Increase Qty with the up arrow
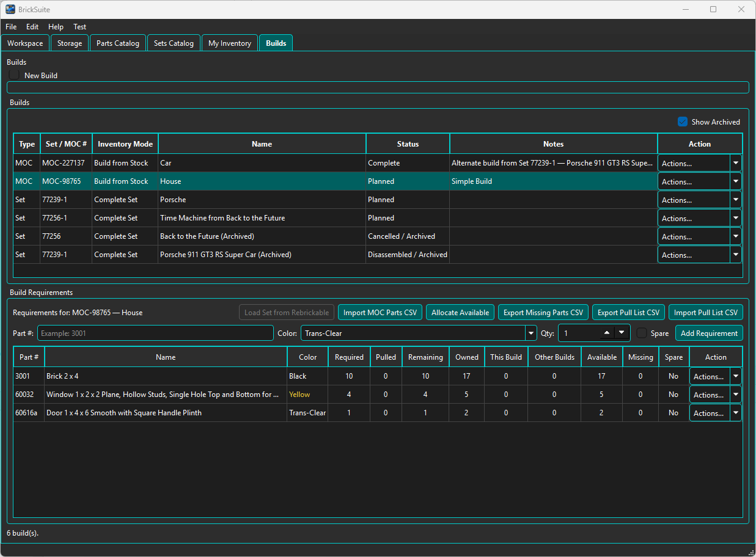756x557 pixels. pyautogui.click(x=606, y=333)
